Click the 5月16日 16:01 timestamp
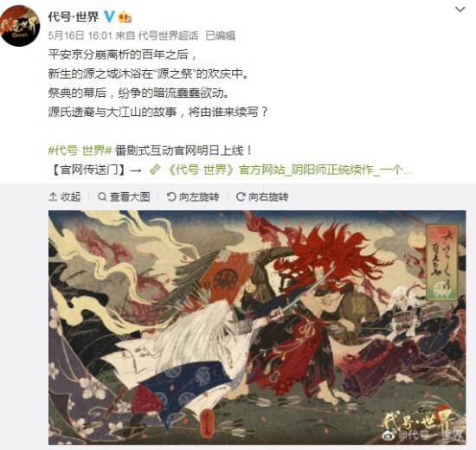The width and height of the screenshot is (476, 450). [x=80, y=35]
